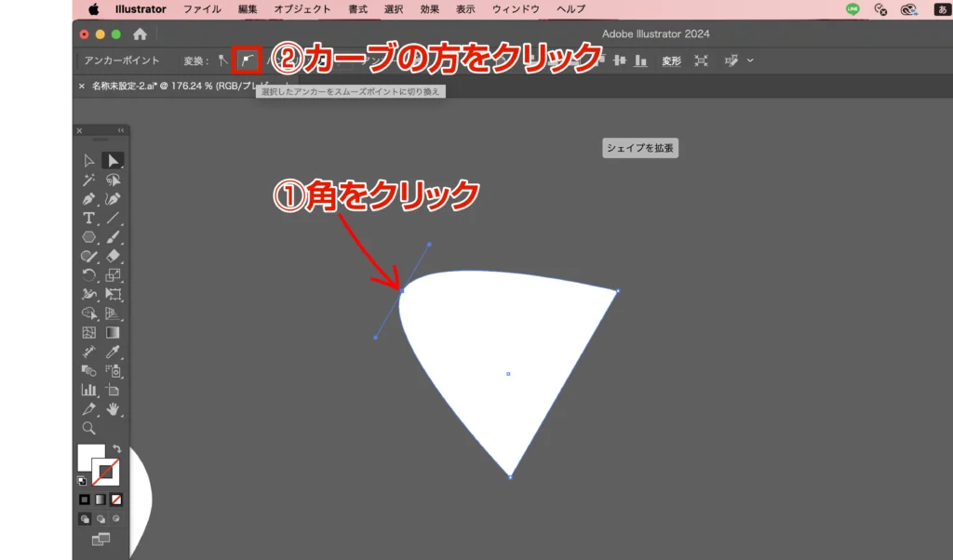Click convert anchor to smooth point icon
The height and width of the screenshot is (560, 953).
248,60
